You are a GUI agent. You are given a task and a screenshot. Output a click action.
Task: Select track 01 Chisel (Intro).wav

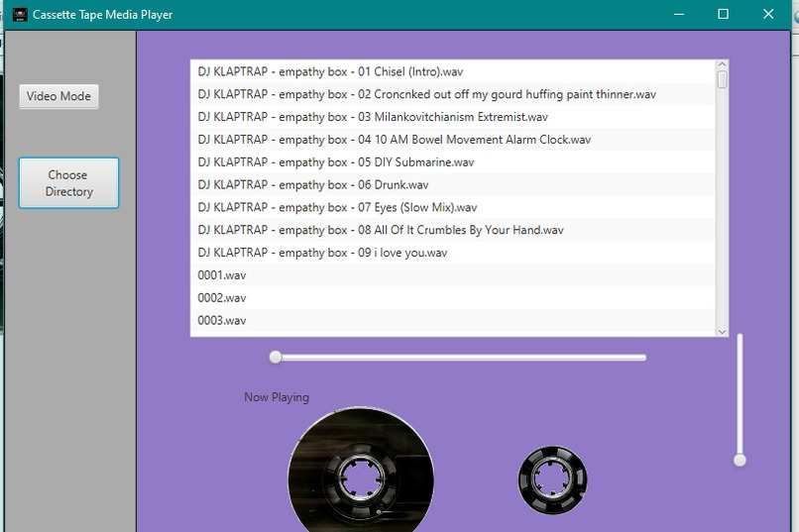452,71
